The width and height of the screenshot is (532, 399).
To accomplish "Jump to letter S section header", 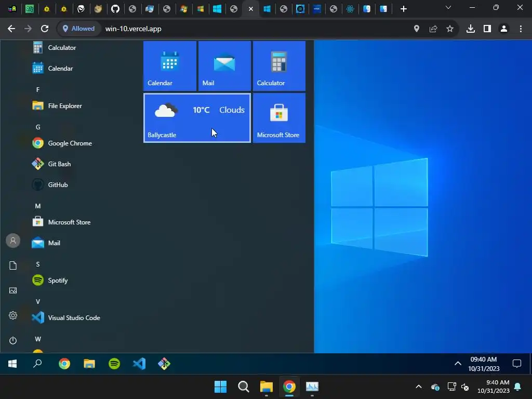I will (x=37, y=264).
